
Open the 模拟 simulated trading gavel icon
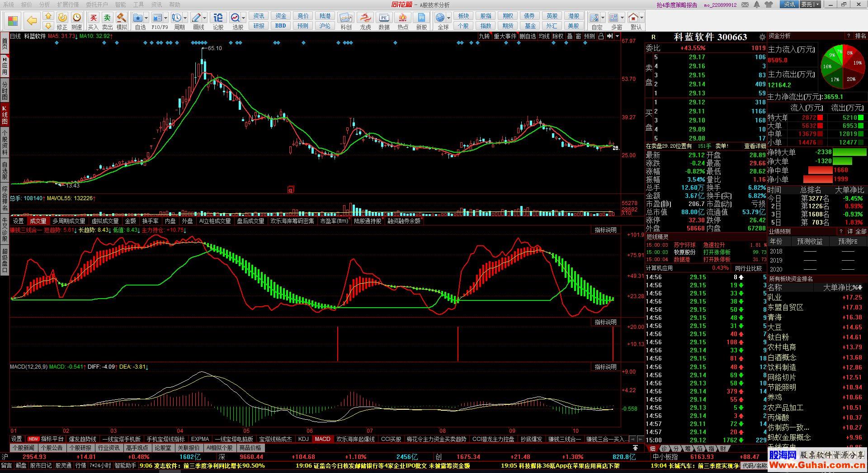[122, 18]
